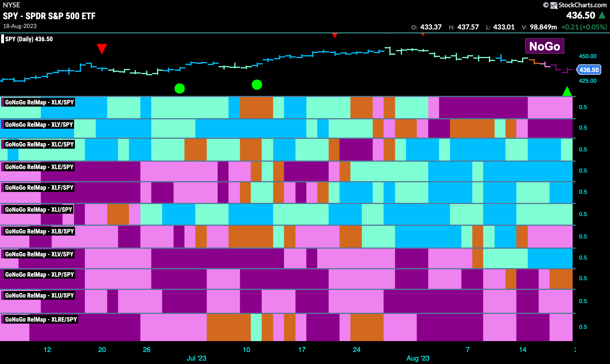Select the GoNoGo RelMap - XLRE/SPY label

pyautogui.click(x=41, y=319)
